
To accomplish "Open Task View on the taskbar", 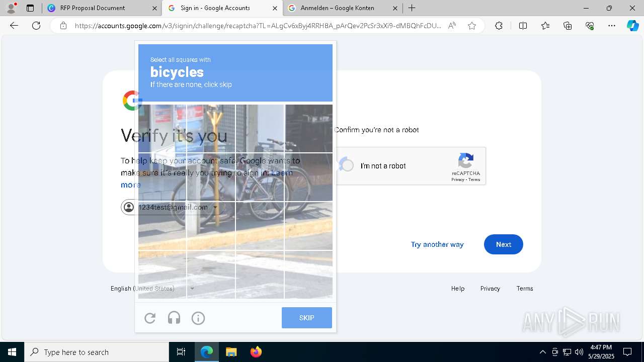I will click(181, 352).
